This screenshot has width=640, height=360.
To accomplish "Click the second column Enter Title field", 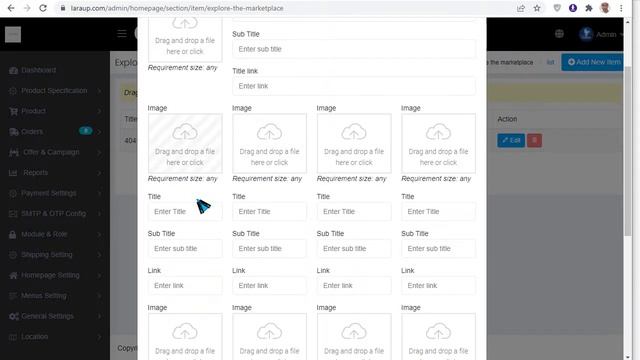I will click(269, 211).
